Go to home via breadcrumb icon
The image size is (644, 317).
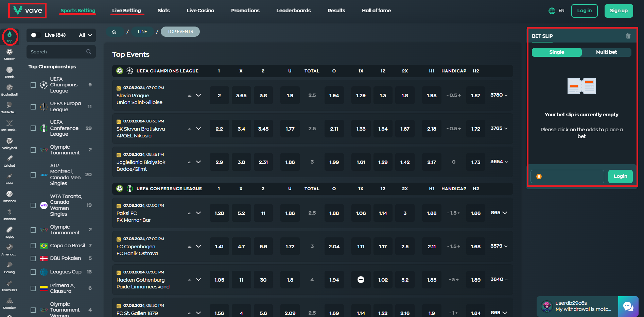click(114, 32)
